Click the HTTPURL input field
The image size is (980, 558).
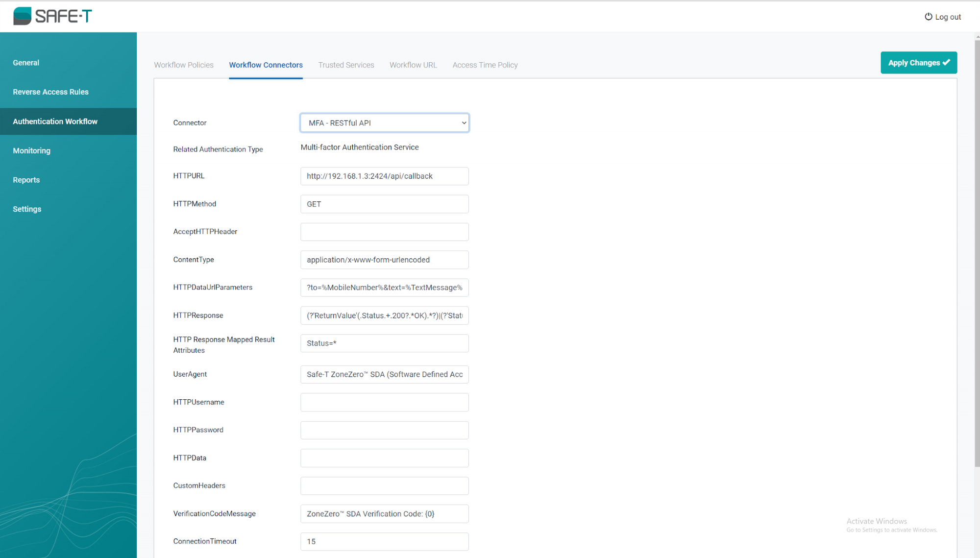pos(384,176)
